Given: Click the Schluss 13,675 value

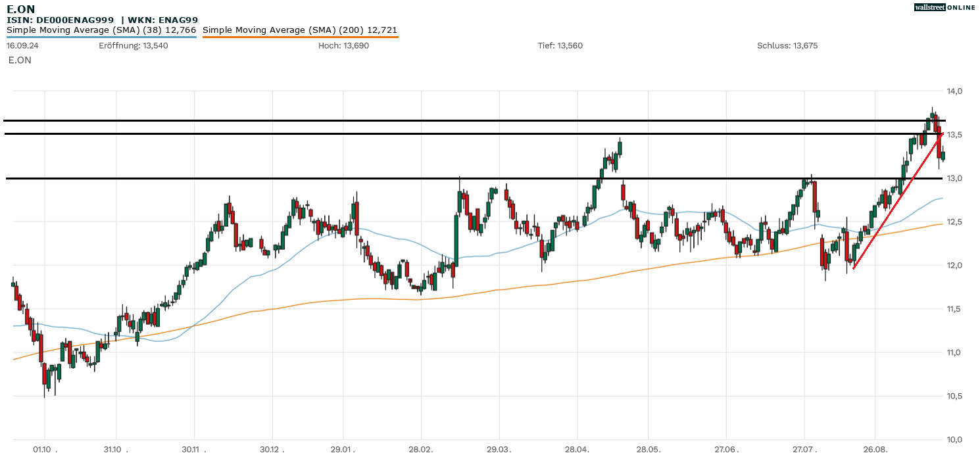Looking at the screenshot, I should tap(787, 45).
